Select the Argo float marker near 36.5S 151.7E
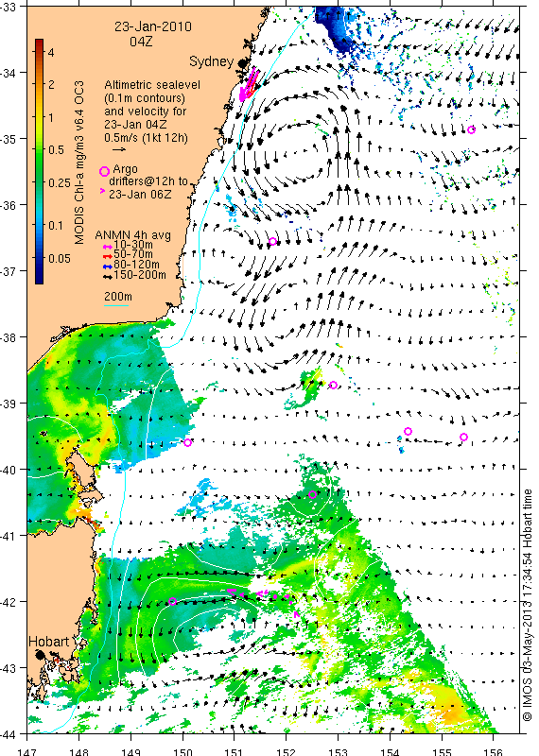Image resolution: width=539 pixels, height=756 pixels. 272,242
